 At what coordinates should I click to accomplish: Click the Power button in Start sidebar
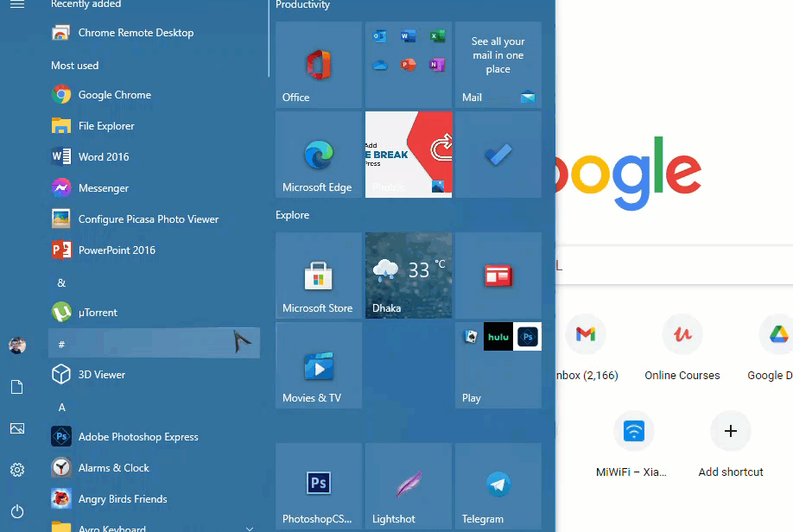click(x=17, y=511)
